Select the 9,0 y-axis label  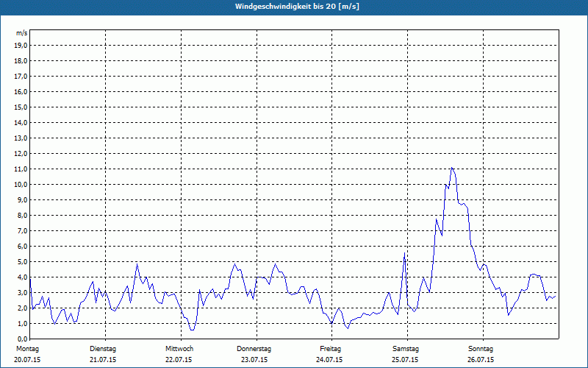[22, 199]
